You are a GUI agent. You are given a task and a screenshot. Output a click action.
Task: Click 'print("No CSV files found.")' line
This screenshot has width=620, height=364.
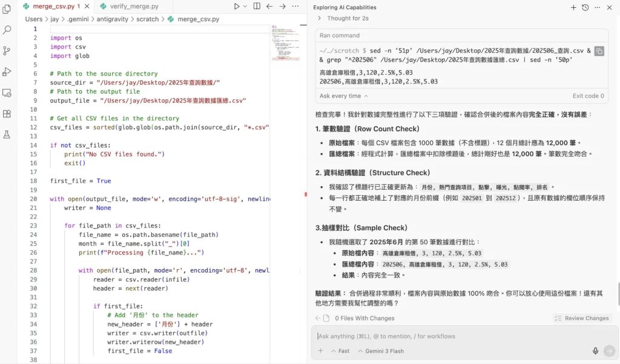(114, 154)
